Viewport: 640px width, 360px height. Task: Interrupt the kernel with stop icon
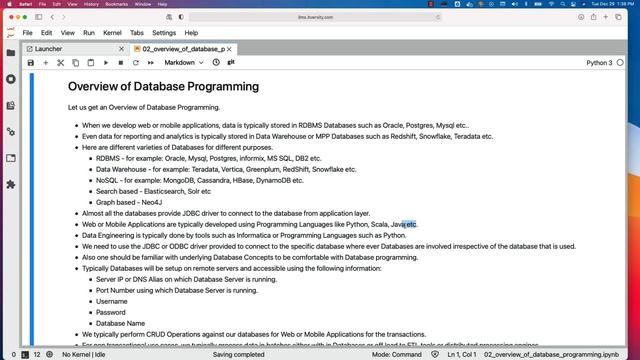point(121,63)
